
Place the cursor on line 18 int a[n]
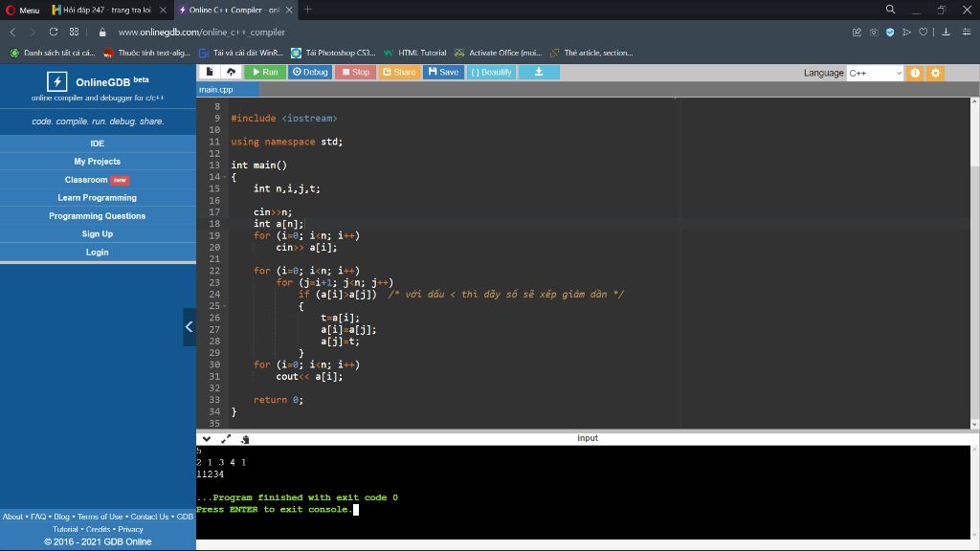pyautogui.click(x=278, y=224)
